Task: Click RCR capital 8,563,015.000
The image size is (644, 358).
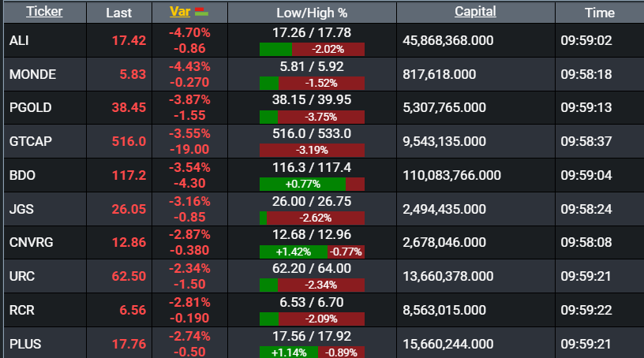Action: (444, 310)
